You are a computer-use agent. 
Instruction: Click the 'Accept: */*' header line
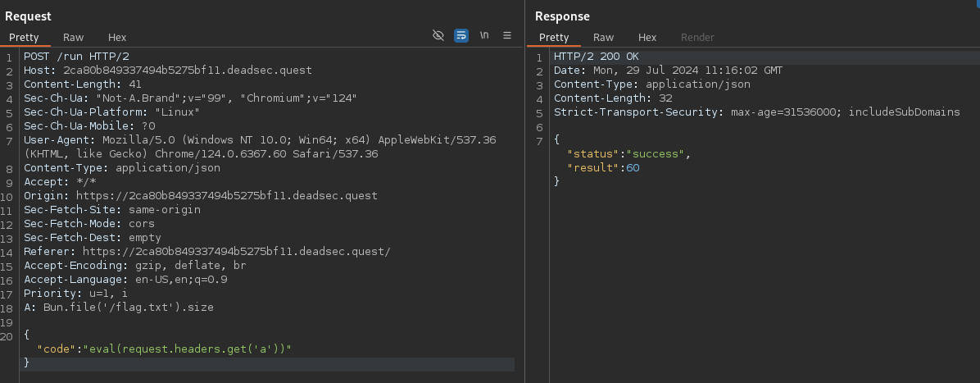(x=60, y=181)
